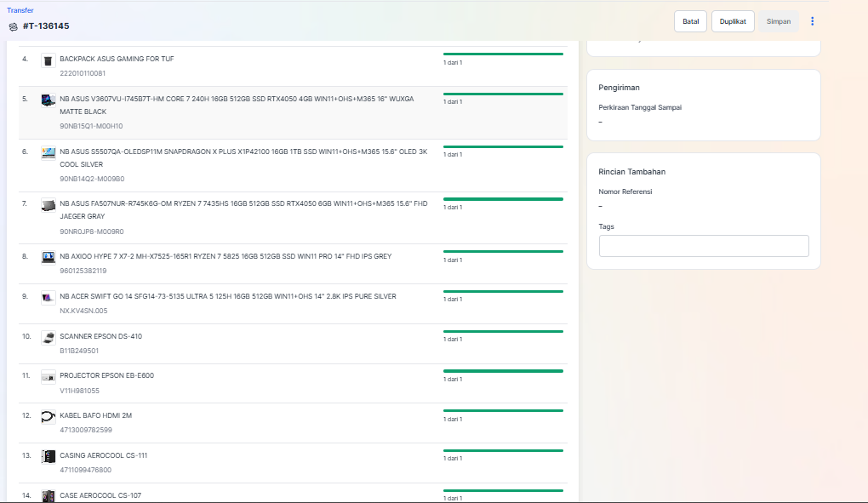
Task: Select BACKPACK ASUS GAMING FOR TUF name
Action: tap(117, 59)
